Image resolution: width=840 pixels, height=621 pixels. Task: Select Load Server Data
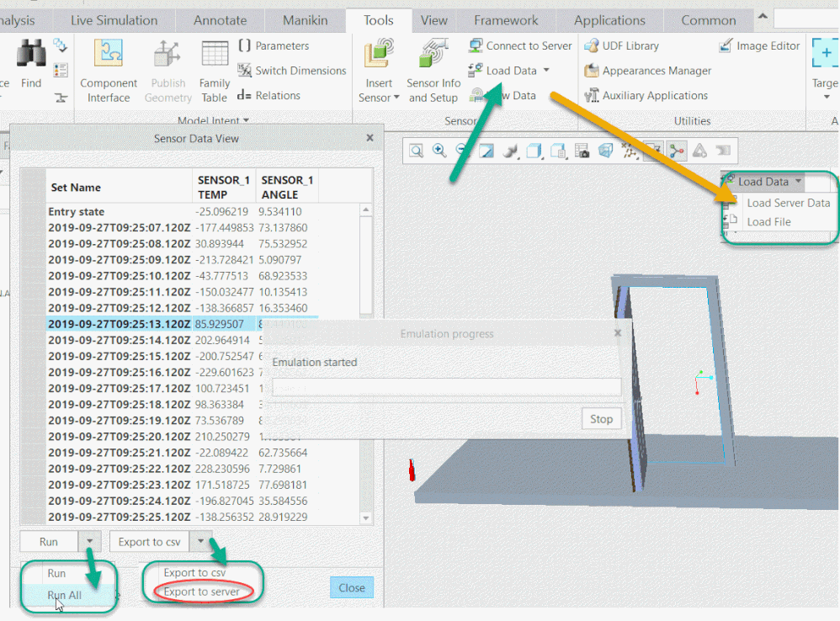pyautogui.click(x=788, y=203)
